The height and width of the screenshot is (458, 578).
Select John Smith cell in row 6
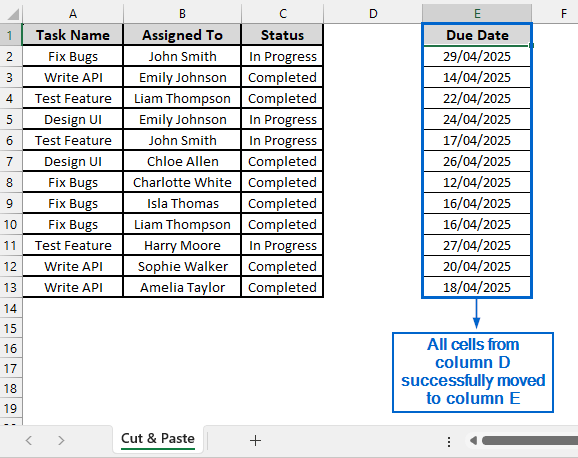point(182,140)
